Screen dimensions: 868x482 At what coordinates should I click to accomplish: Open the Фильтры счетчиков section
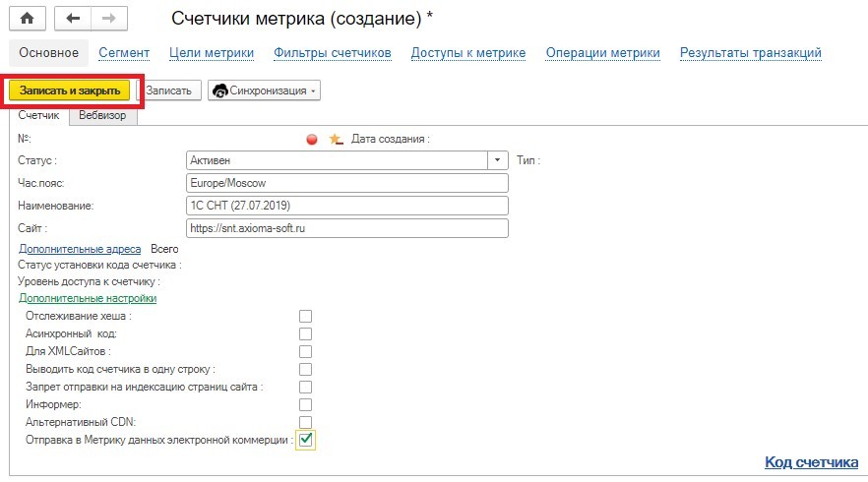pos(333,53)
